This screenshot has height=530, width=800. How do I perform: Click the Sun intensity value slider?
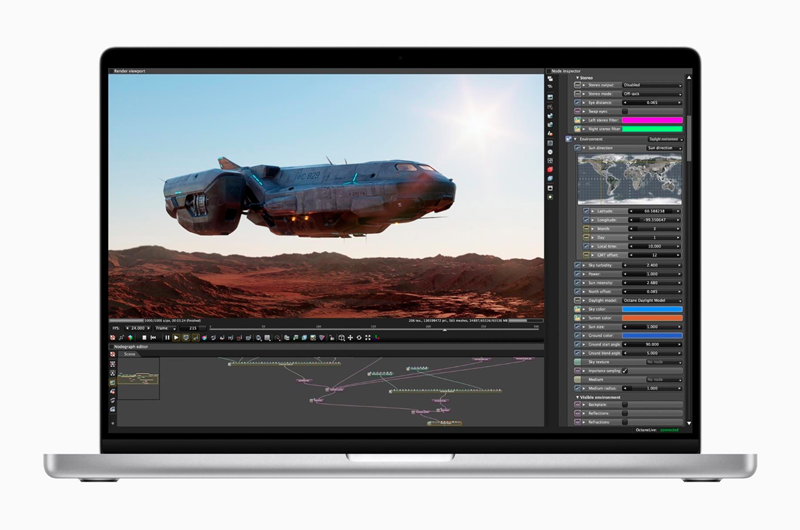click(x=652, y=283)
